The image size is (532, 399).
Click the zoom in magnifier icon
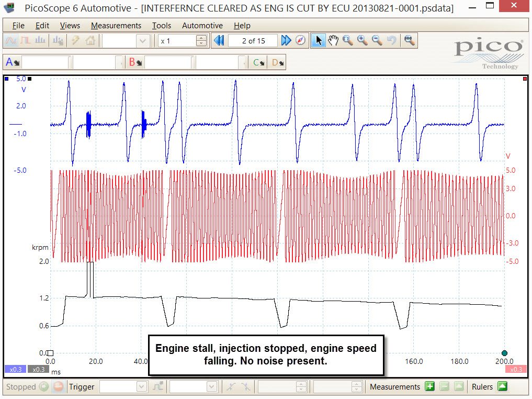click(x=362, y=41)
